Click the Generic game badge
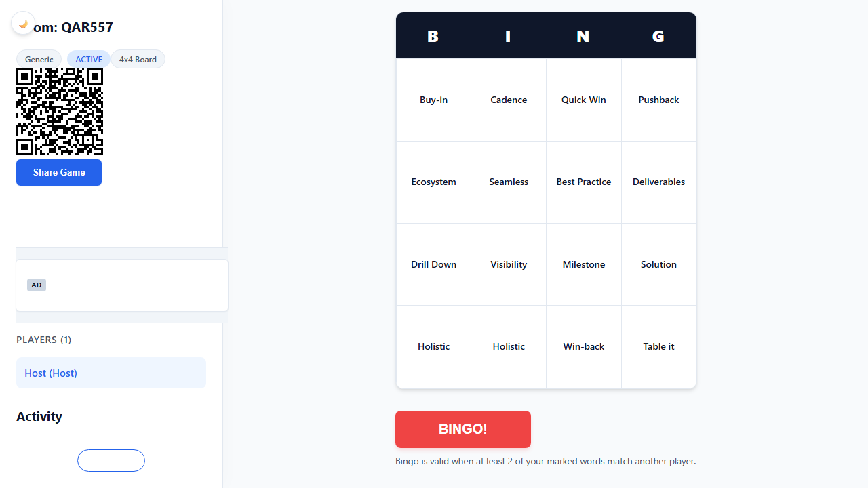 click(x=39, y=59)
